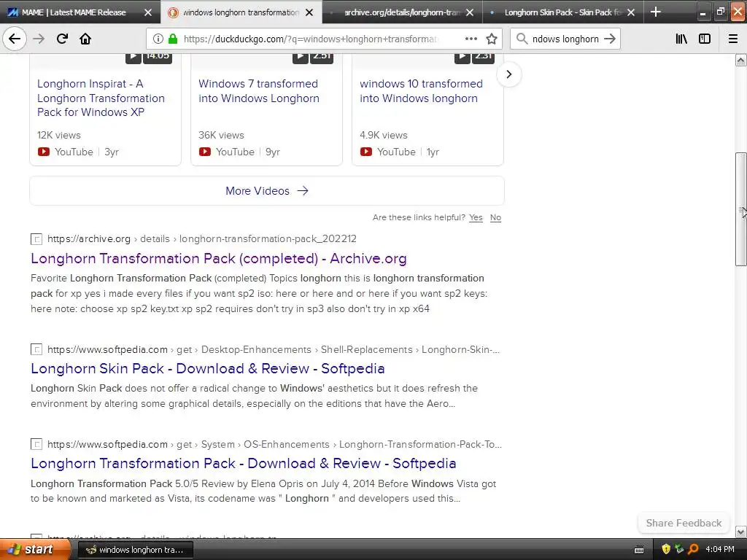This screenshot has height=560, width=747.
Task: Toggle the sidebar view icon
Action: (705, 39)
